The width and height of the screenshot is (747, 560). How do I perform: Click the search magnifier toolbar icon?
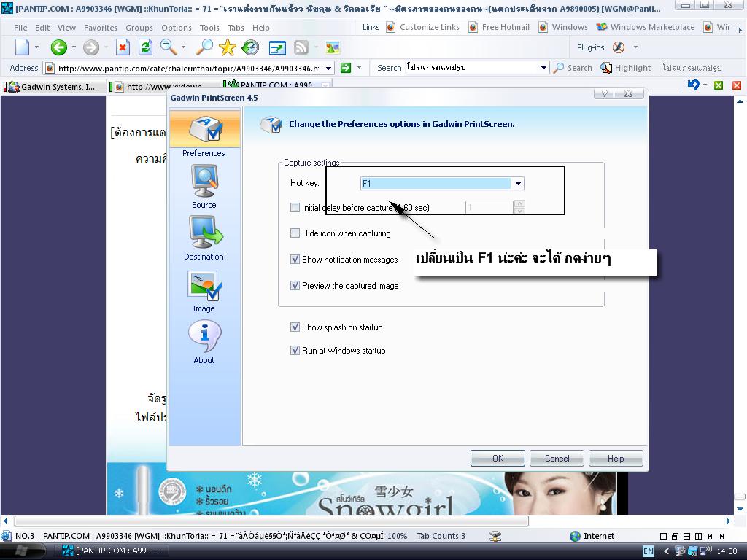[205, 47]
